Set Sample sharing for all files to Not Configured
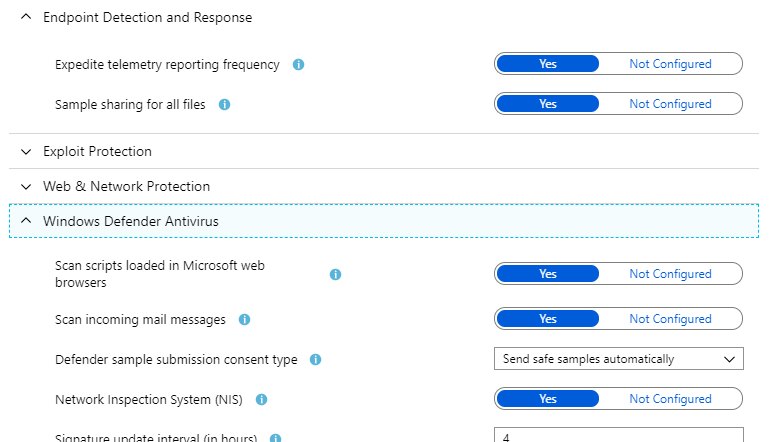 [670, 104]
